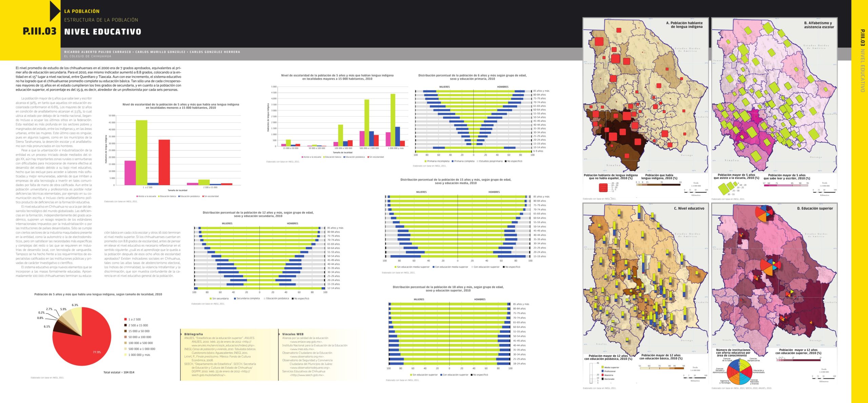Screen dimensions: 868x403
Task: Click the tall green bar for '1 a 2 500'
Action: [x=141, y=152]
